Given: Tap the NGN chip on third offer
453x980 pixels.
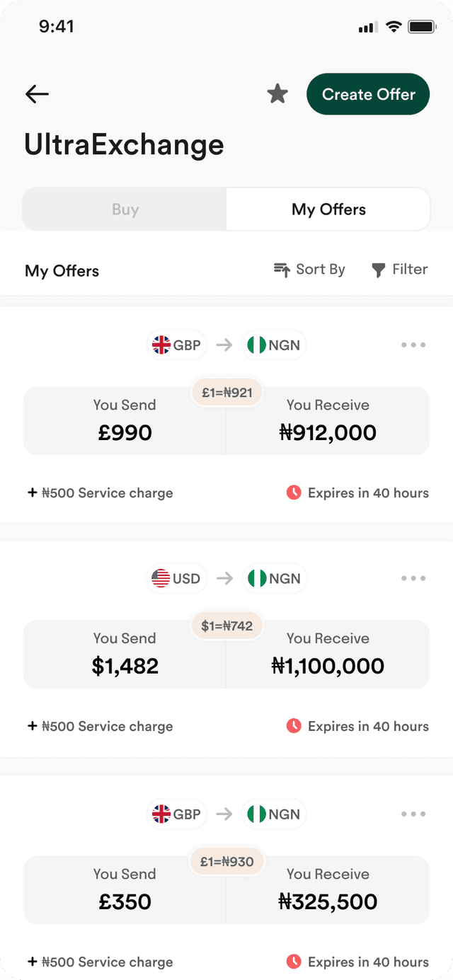Looking at the screenshot, I should (274, 814).
